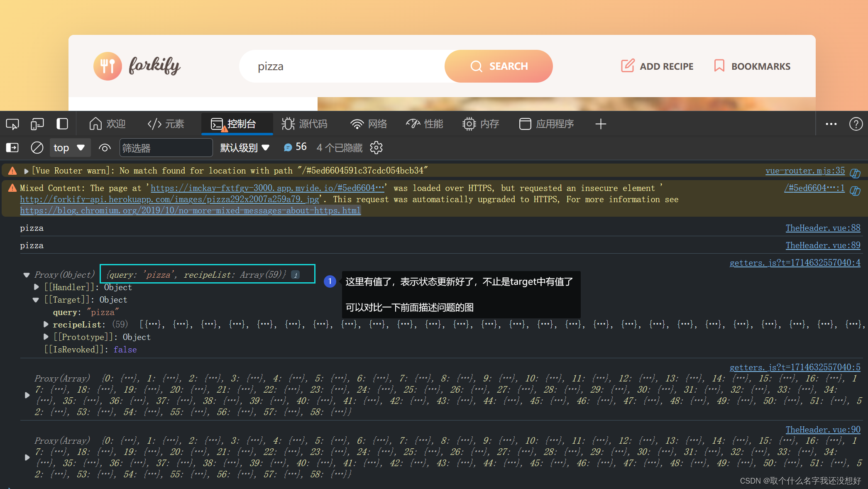Switch to the 欢迎 tab
Viewport: 868px width, 489px height.
click(107, 124)
